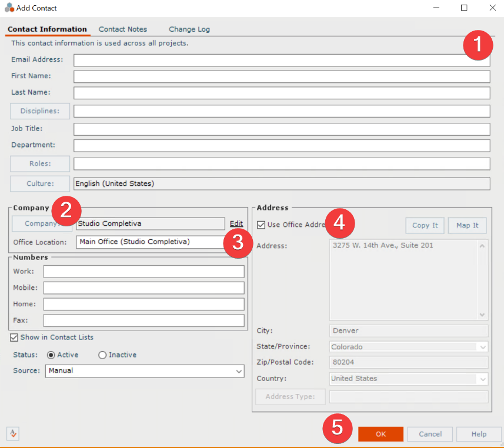Open Help from the dialog
The width and height of the screenshot is (504, 448).
(x=479, y=434)
